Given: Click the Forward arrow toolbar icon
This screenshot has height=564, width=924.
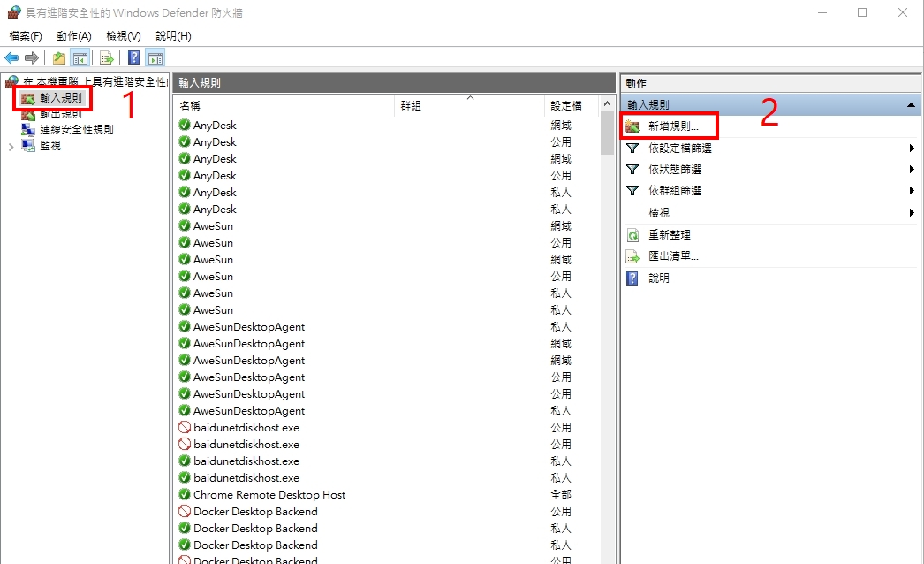Looking at the screenshot, I should (32, 57).
